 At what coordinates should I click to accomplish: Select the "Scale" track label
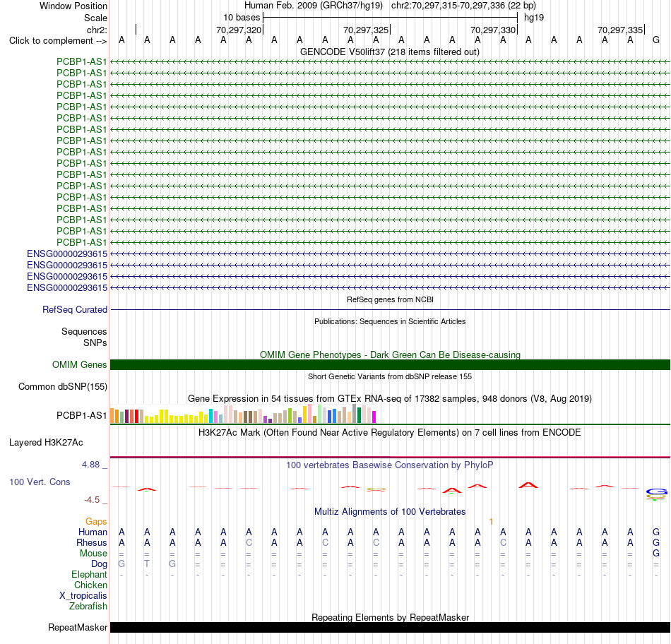(x=95, y=18)
